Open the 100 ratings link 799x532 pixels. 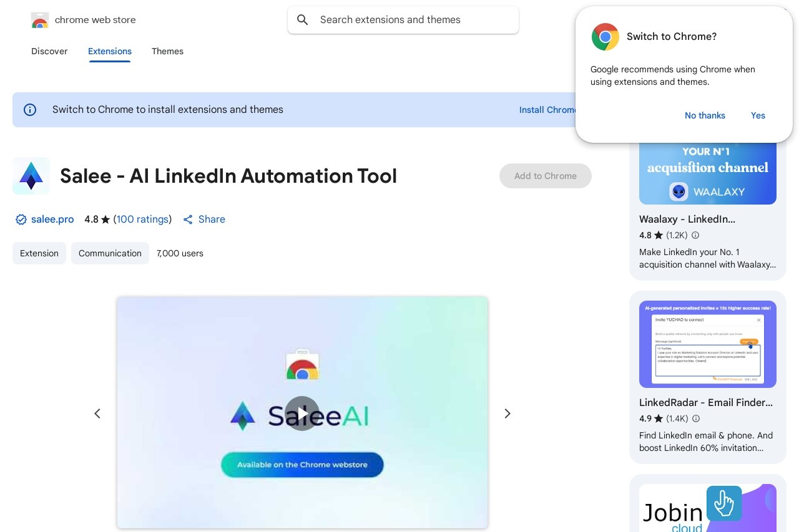coord(142,220)
